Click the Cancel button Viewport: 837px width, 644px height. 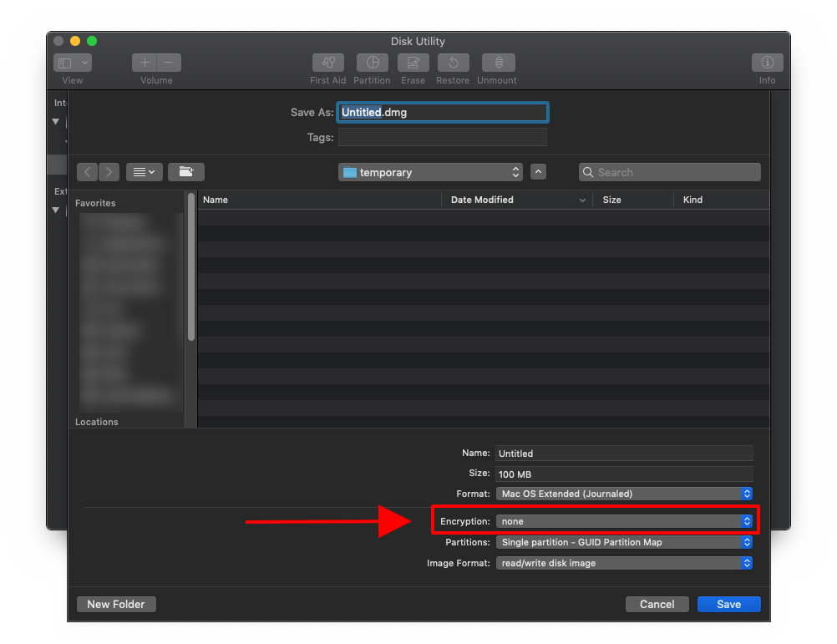(x=657, y=604)
